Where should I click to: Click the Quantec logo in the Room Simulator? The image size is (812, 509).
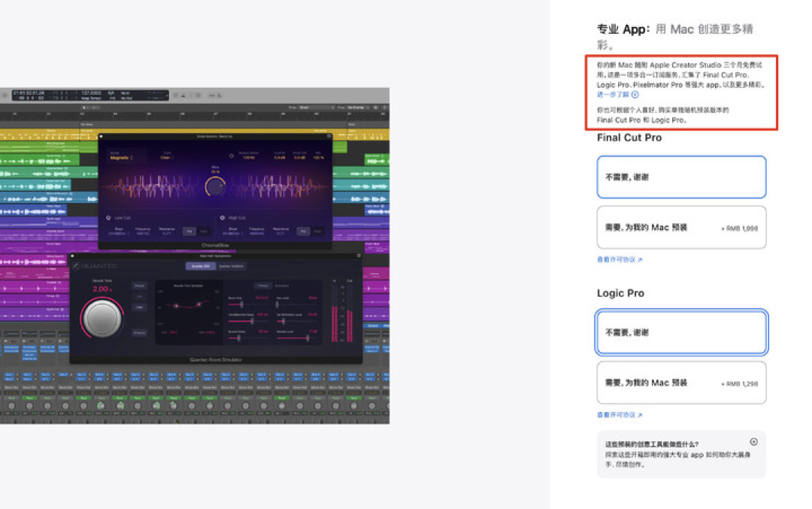pyautogui.click(x=95, y=266)
